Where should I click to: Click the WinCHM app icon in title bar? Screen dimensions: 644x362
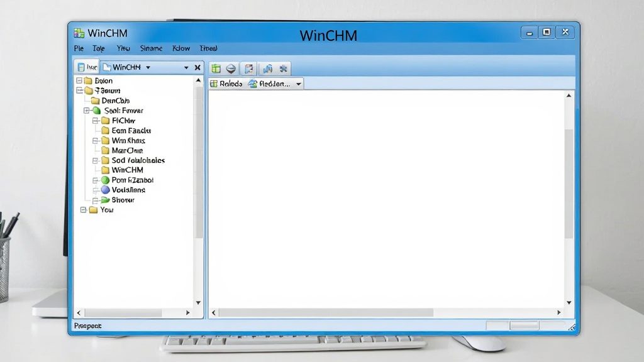tap(79, 33)
